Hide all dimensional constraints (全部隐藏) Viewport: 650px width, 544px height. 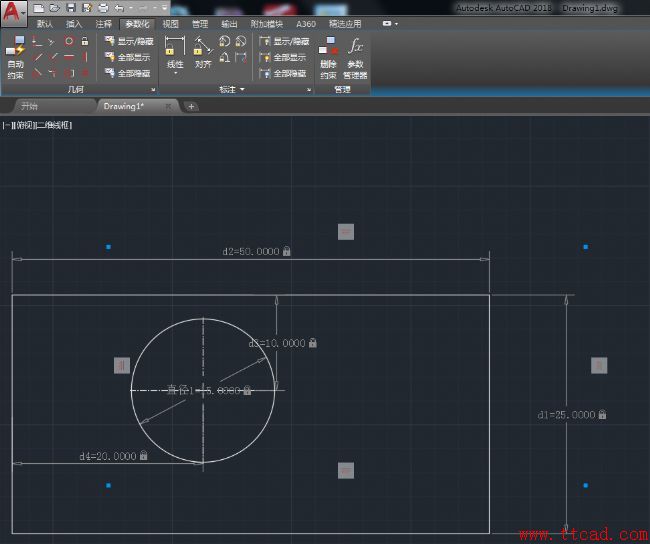[x=283, y=73]
